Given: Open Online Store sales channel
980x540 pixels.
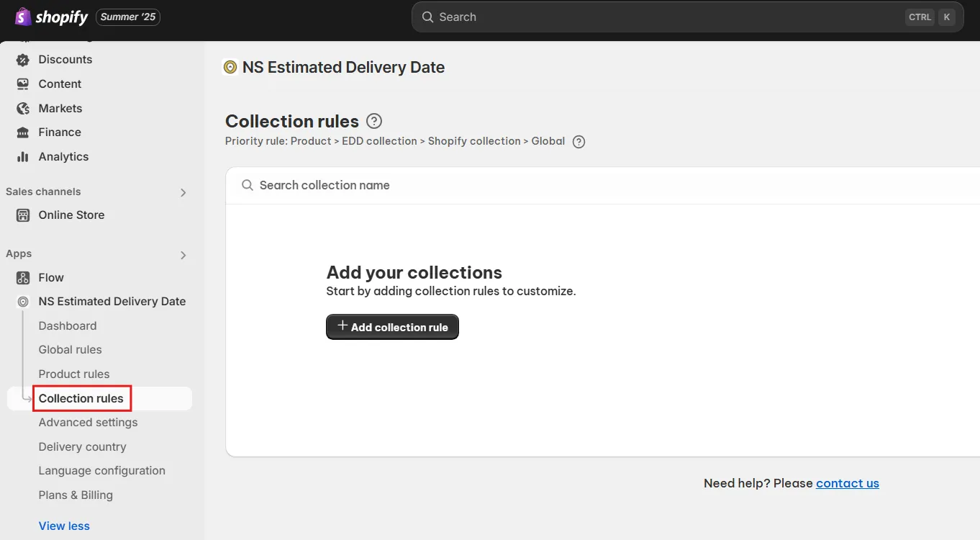Looking at the screenshot, I should pos(71,215).
